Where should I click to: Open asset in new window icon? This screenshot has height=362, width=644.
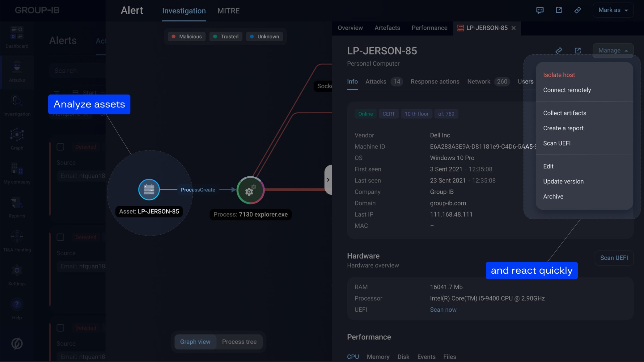pos(578,50)
